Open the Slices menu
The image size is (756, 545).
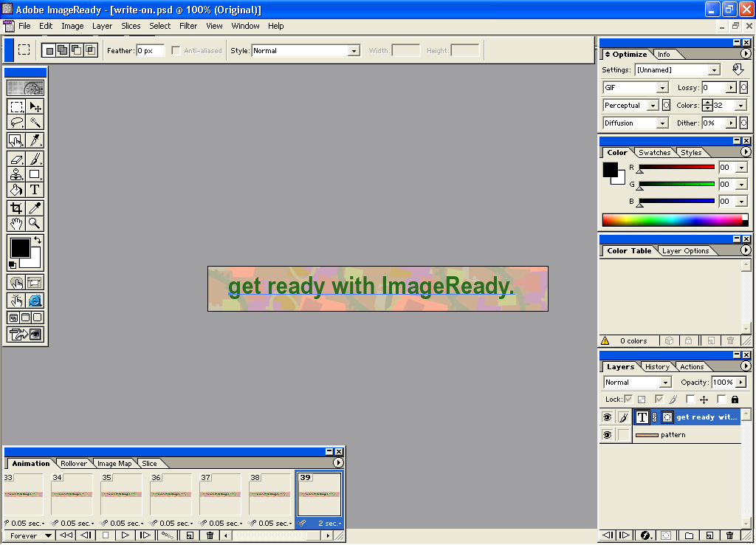(131, 26)
